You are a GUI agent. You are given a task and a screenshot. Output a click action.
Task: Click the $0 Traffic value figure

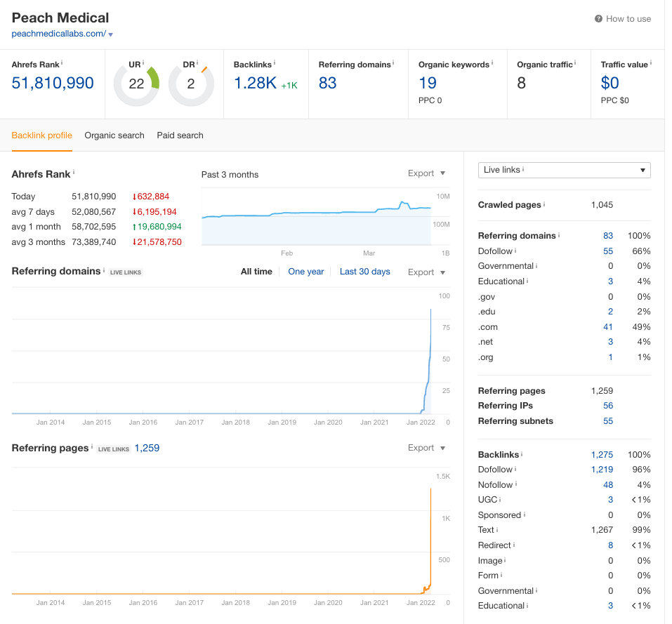[610, 83]
